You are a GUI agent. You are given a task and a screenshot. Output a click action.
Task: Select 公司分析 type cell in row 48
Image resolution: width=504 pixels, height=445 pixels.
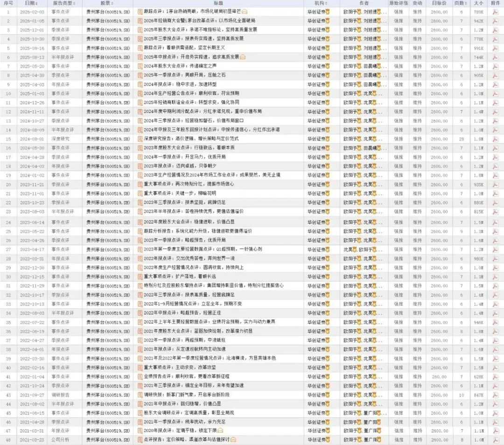60,440
